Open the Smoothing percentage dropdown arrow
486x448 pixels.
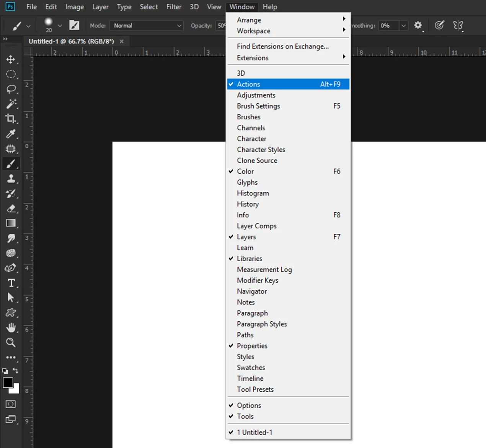pyautogui.click(x=403, y=26)
